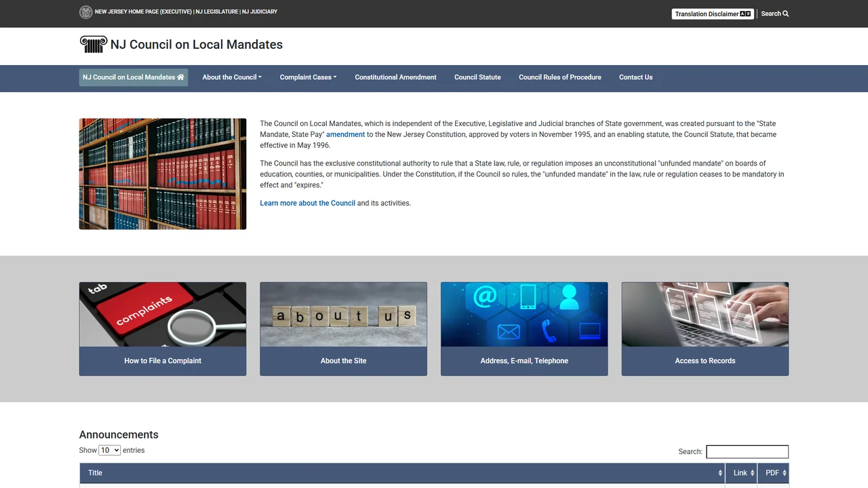This screenshot has height=488, width=868.
Task: Open the Access to Records card
Action: tap(705, 361)
